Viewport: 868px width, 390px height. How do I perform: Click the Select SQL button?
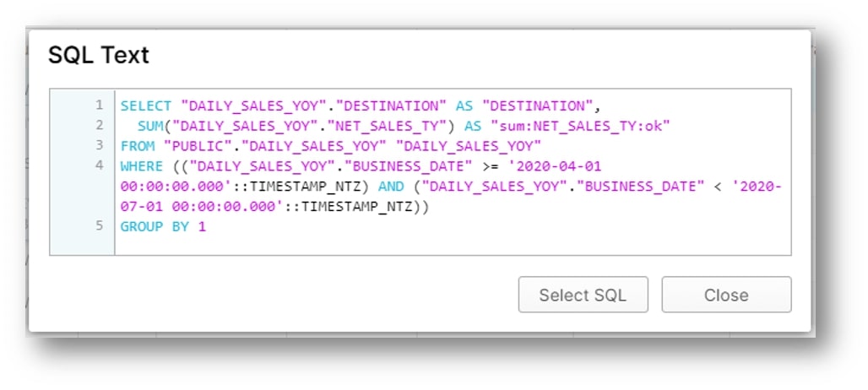[583, 295]
